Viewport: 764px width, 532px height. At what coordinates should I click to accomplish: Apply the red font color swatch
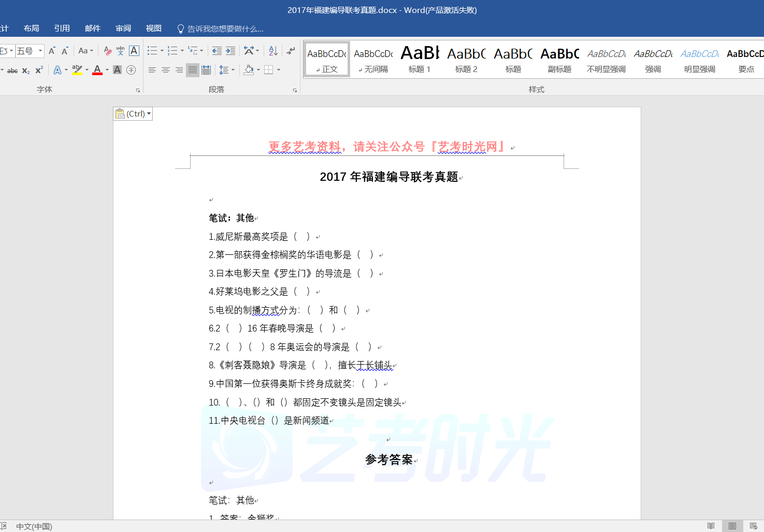point(97,70)
